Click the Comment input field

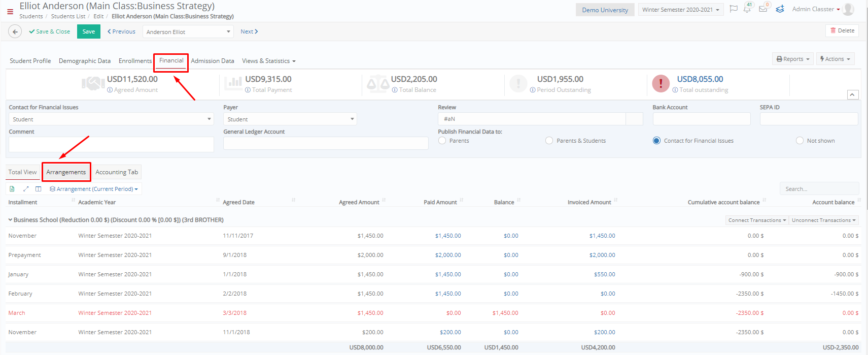111,144
